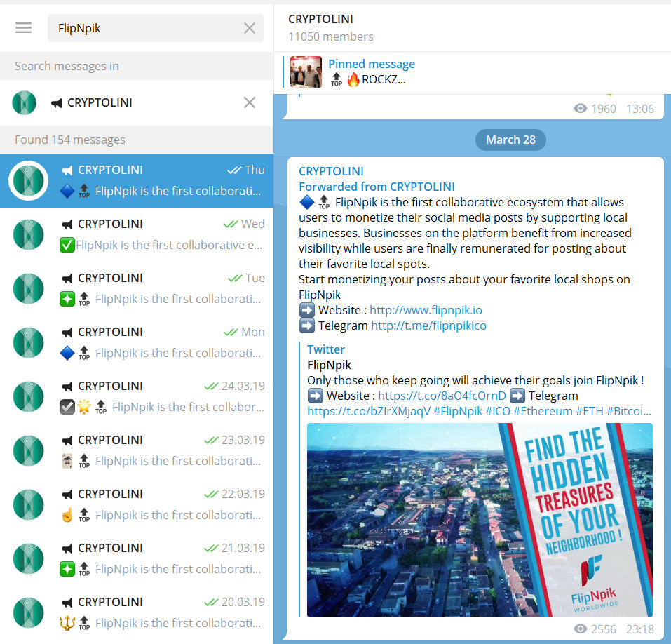Open the http://www.flipnpik.io website link

click(x=426, y=310)
